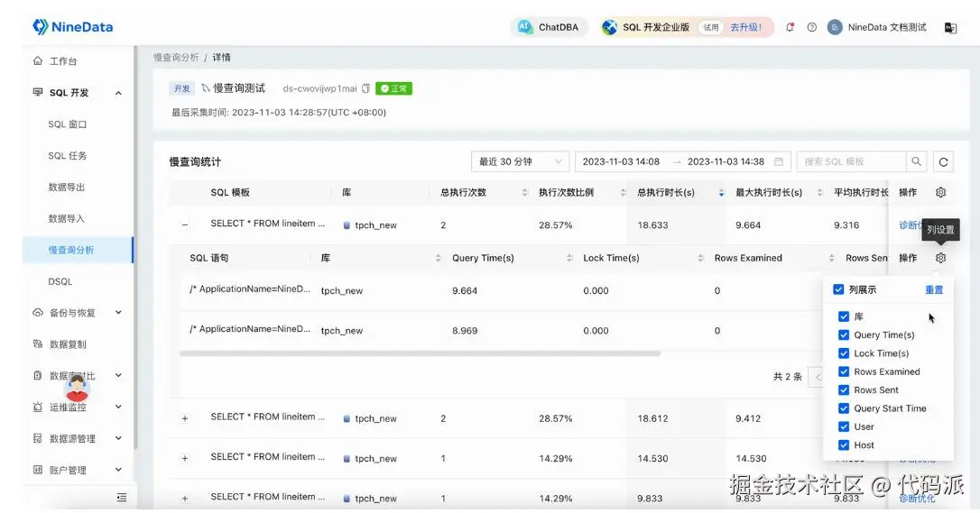Click the start date 2023-11-03 14:08 field
Image resolution: width=980 pixels, height=513 pixels.
pyautogui.click(x=621, y=161)
